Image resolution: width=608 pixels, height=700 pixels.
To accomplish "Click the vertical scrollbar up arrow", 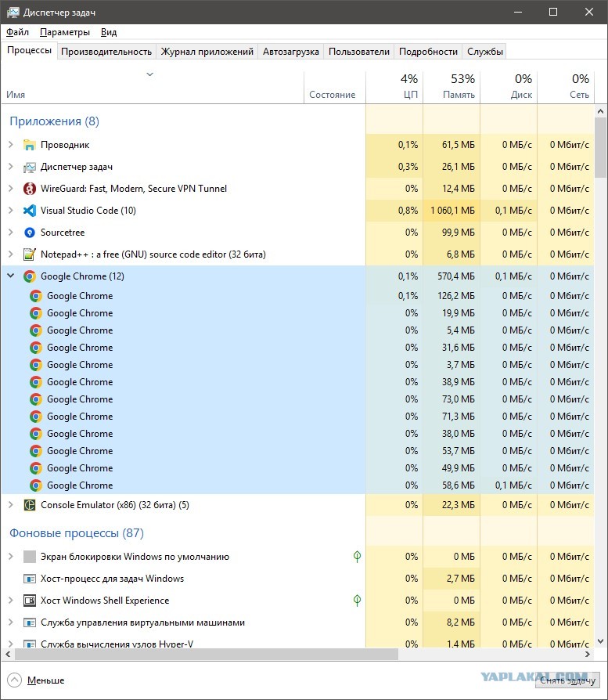I will (600, 111).
